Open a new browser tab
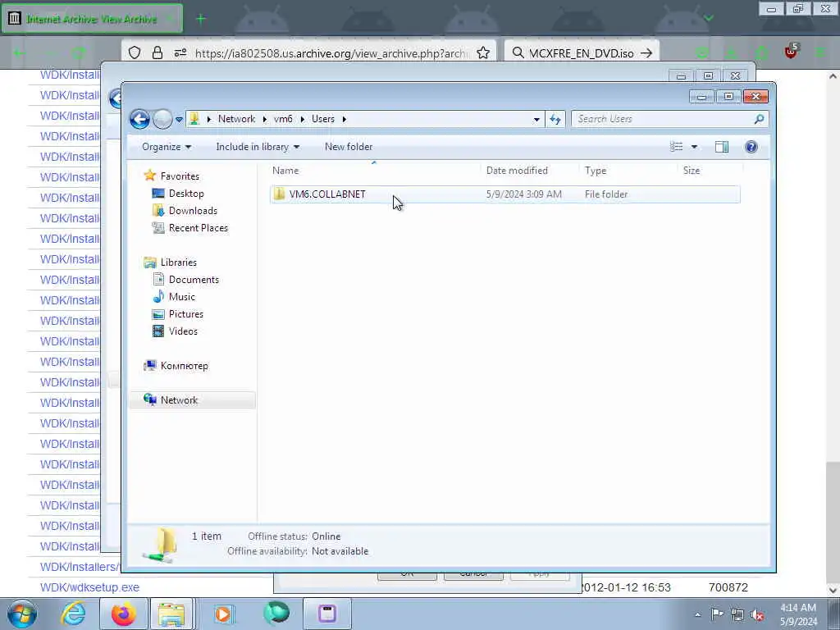The image size is (840, 630). (201, 19)
